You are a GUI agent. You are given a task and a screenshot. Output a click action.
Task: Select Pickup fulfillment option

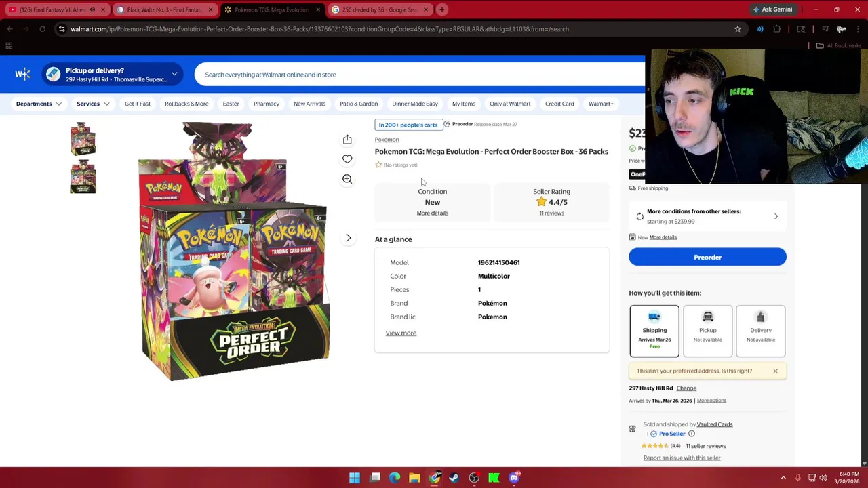coord(707,331)
